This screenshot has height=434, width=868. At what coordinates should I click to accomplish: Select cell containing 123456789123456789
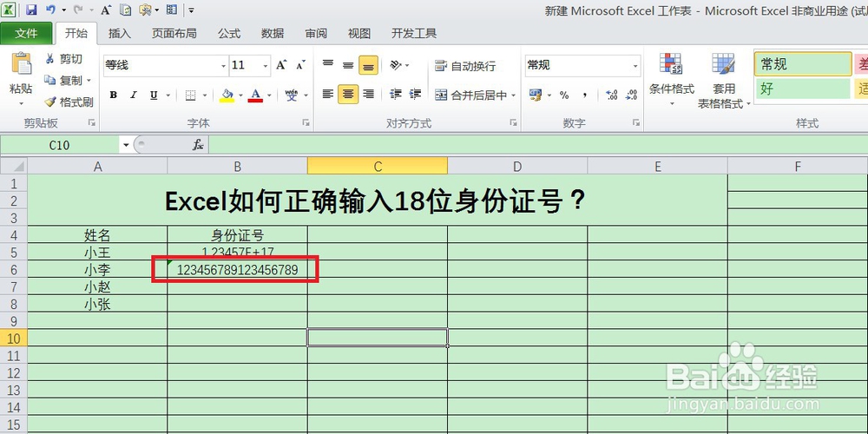238,270
